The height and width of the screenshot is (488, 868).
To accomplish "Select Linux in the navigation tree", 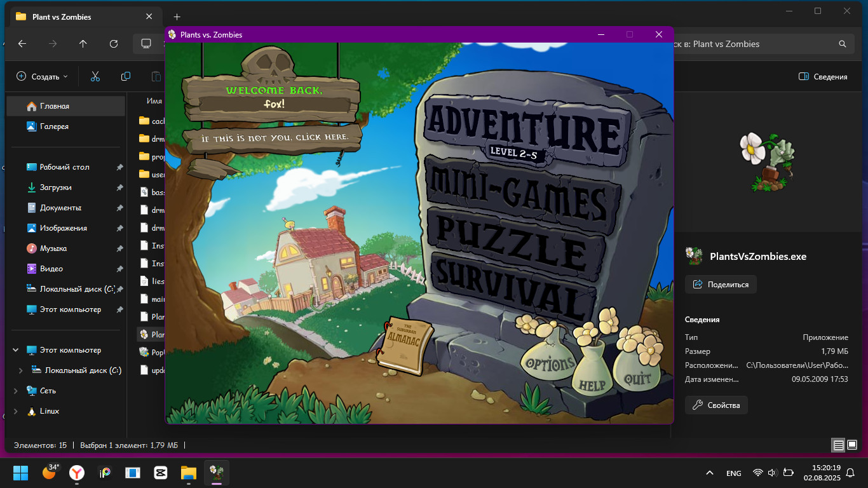I will click(50, 411).
